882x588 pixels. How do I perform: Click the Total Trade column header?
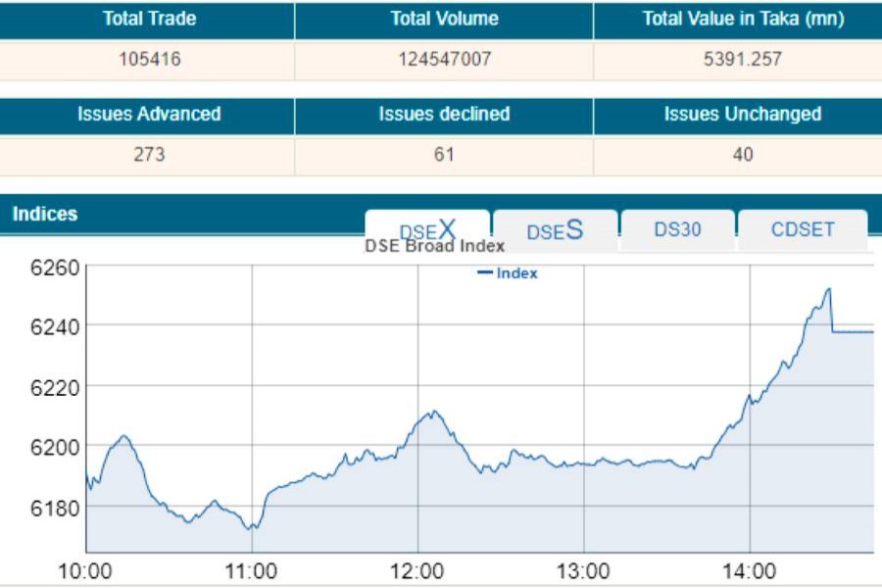(149, 19)
